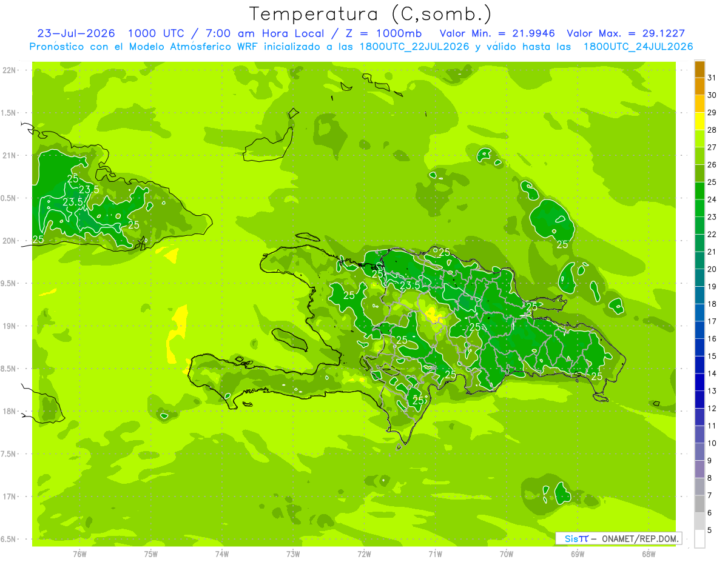728x562 pixels.
Task: Click the legend scale value "5"
Action: pyautogui.click(x=710, y=530)
